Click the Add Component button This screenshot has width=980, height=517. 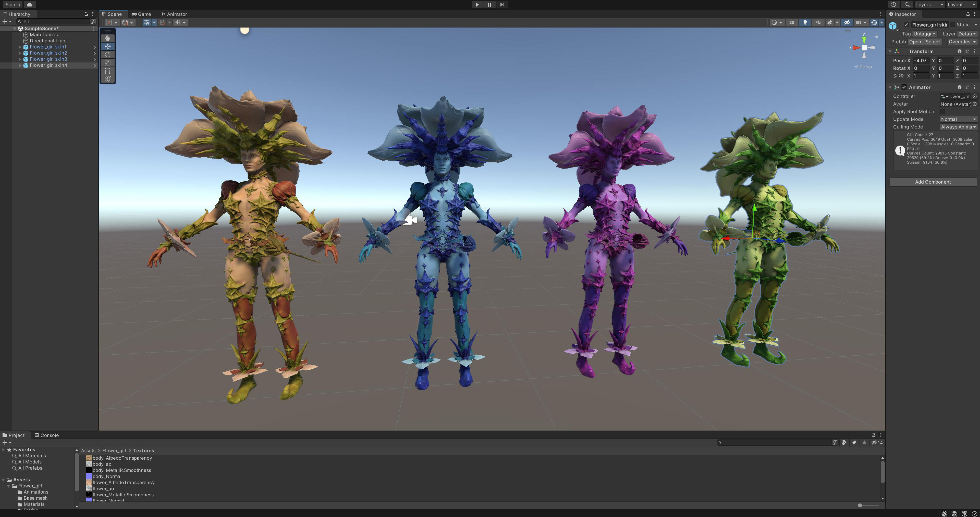(x=933, y=182)
